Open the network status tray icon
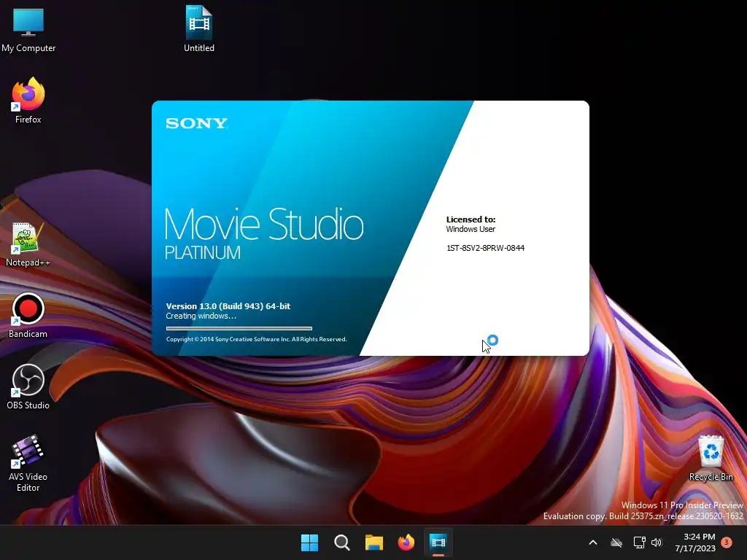This screenshot has height=560, width=747. pyautogui.click(x=639, y=542)
